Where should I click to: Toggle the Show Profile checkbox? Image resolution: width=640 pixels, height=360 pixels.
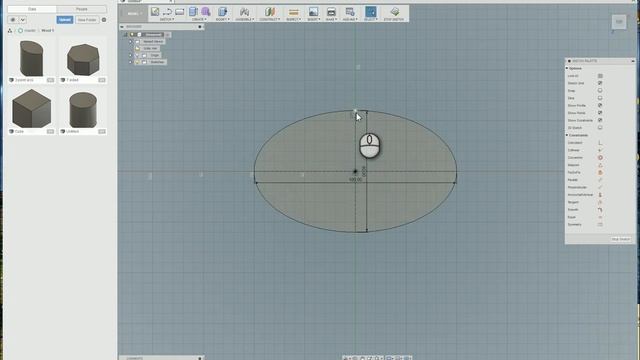pos(600,105)
